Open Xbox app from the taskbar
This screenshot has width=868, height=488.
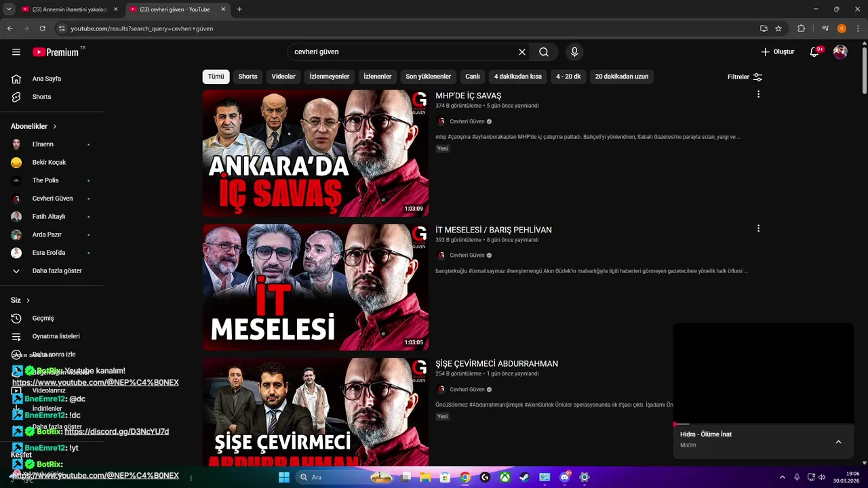click(x=505, y=477)
